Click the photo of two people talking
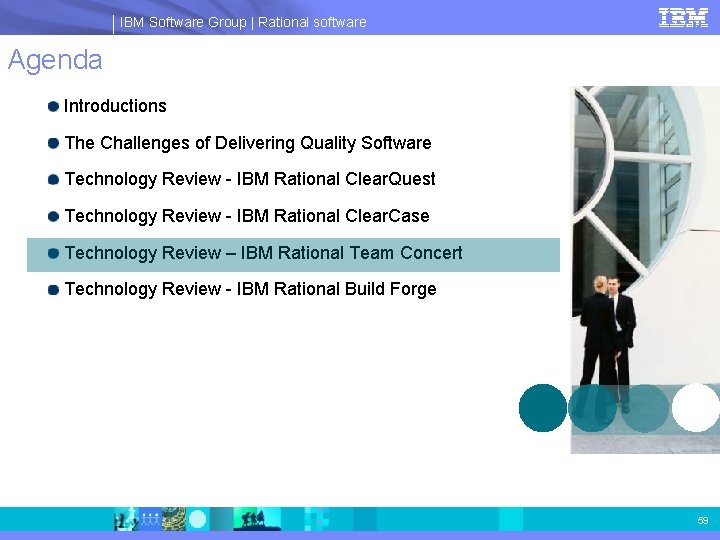 pyautogui.click(x=645, y=270)
